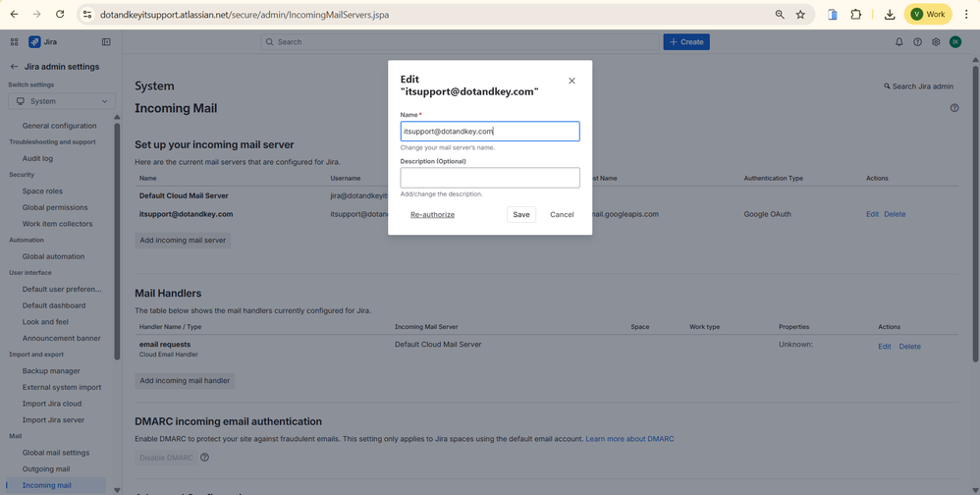Click the Jira logo icon
The height and width of the screenshot is (495, 980).
pyautogui.click(x=34, y=42)
